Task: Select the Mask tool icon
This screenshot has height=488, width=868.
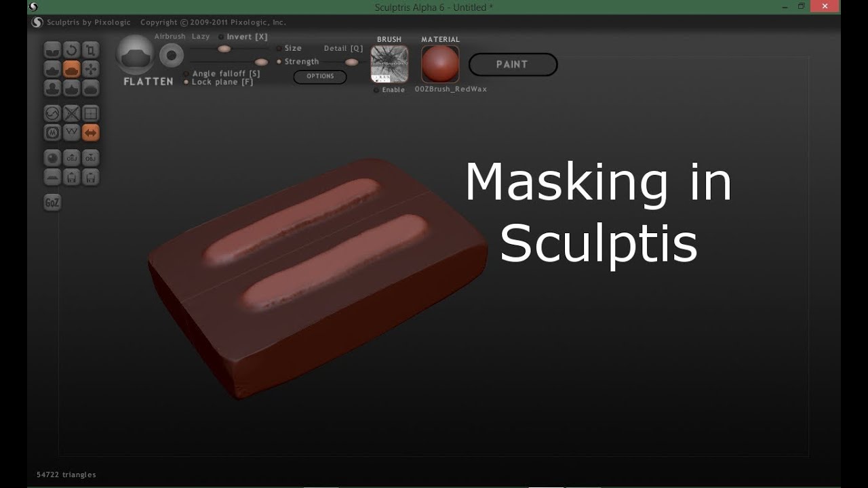Action: [x=52, y=132]
